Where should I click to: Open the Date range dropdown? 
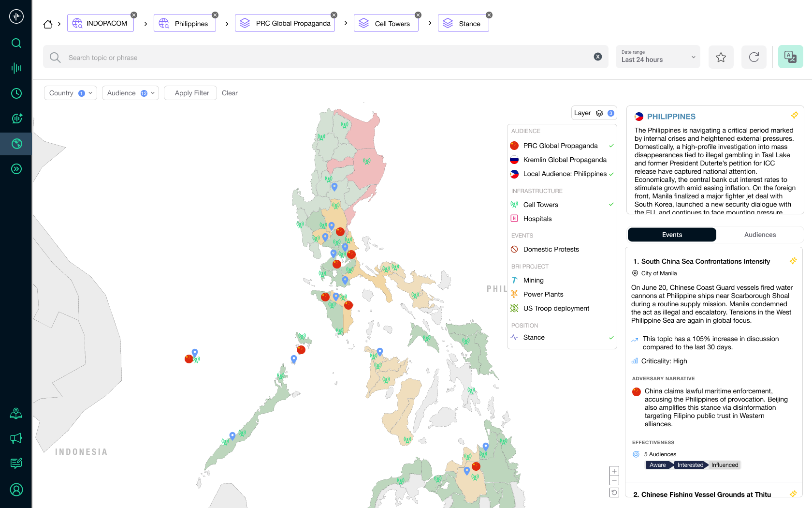point(657,57)
